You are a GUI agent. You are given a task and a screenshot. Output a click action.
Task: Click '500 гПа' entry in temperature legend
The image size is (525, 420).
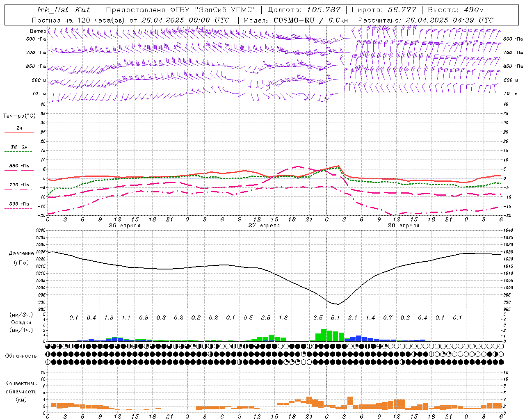19,204
